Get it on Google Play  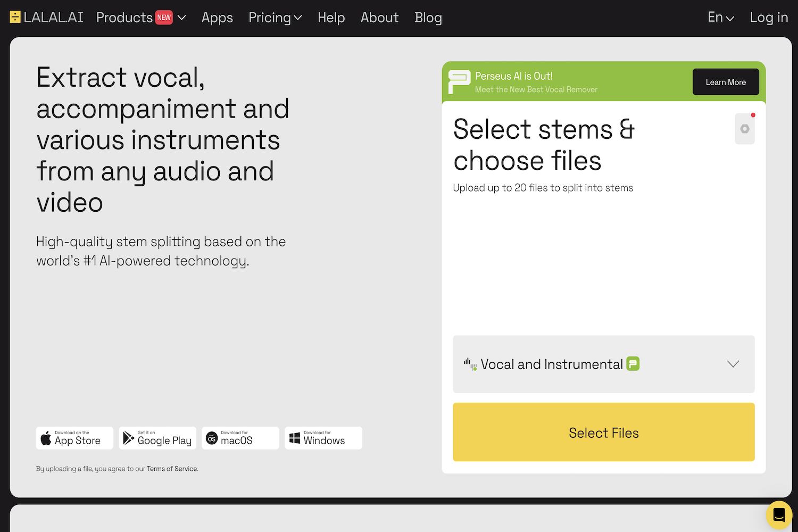click(157, 438)
